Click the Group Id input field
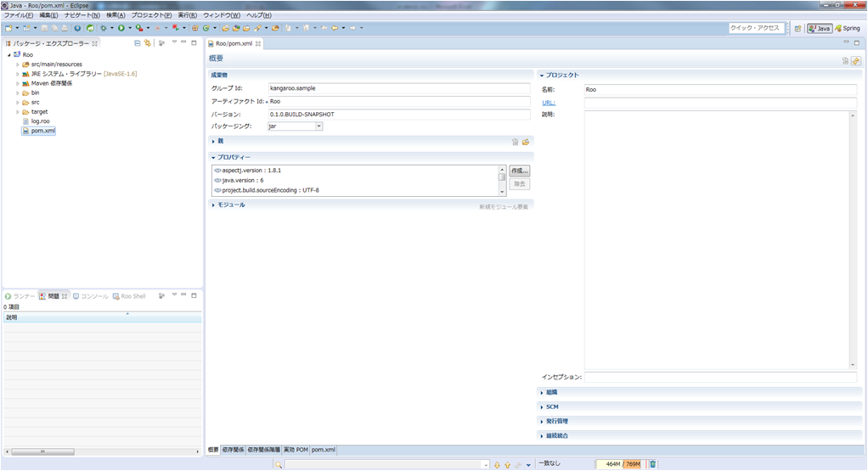 (398, 88)
